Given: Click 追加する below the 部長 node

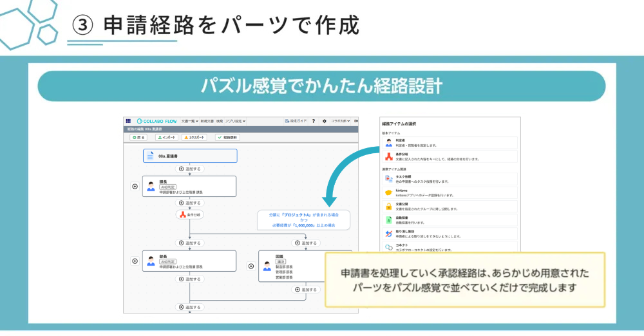Looking at the screenshot, I should click(x=190, y=279).
